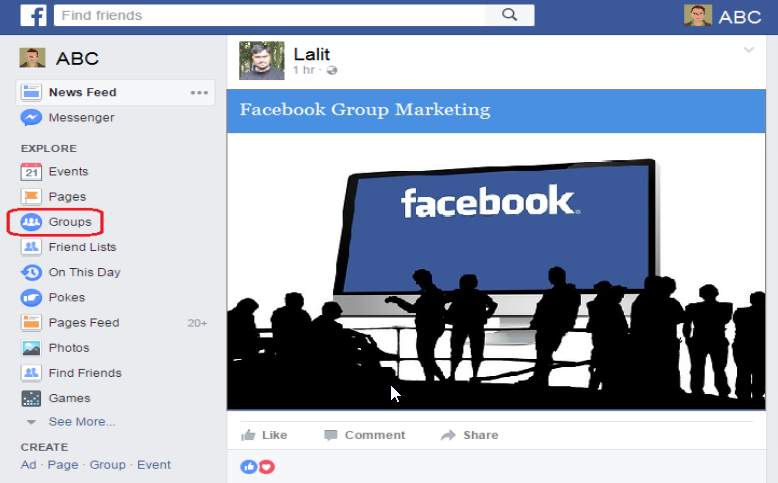The width and height of the screenshot is (778, 483).
Task: Open On This Day
Action: (70, 272)
